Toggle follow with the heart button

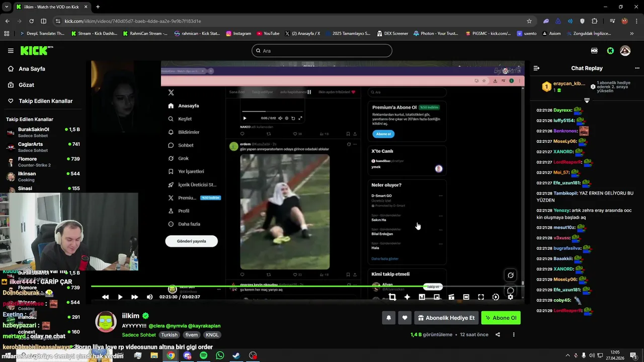(405, 318)
